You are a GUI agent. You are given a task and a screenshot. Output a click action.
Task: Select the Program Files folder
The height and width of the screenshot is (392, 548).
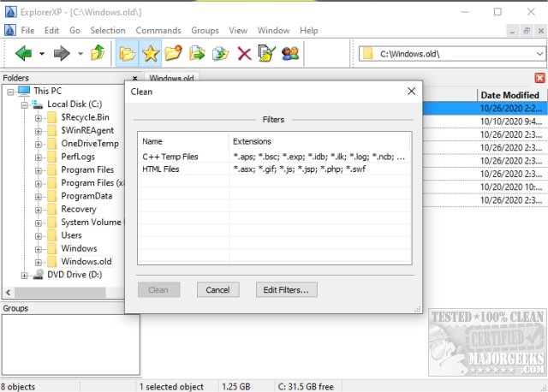(87, 170)
